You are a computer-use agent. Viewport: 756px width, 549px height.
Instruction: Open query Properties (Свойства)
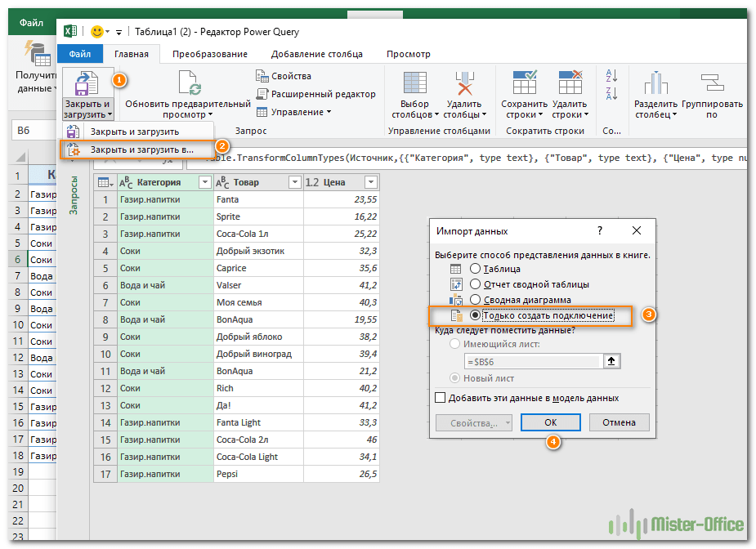[284, 76]
